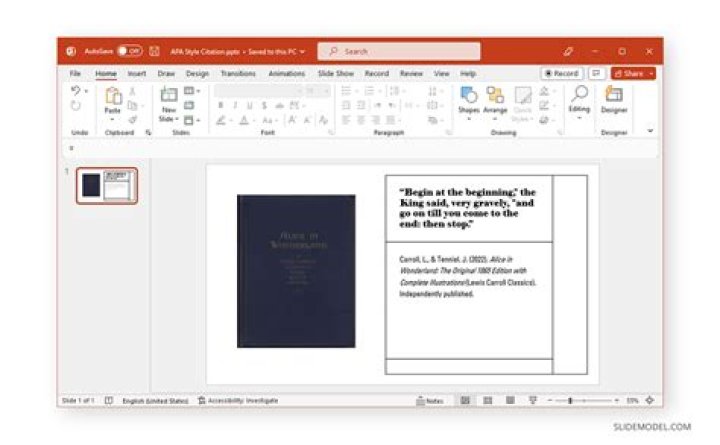Viewport: 720px width, 445px height.
Task: Open the Transitions tab
Action: pos(238,73)
